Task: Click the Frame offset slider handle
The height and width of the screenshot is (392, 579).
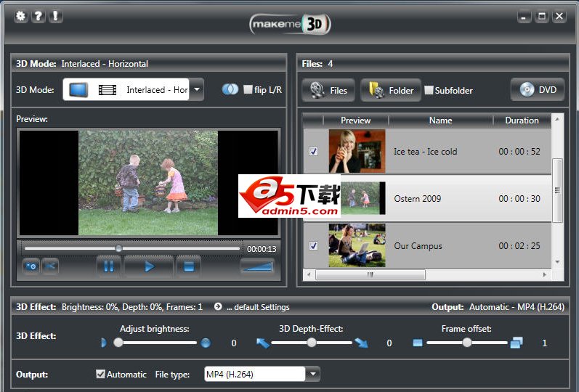Action: (x=467, y=343)
